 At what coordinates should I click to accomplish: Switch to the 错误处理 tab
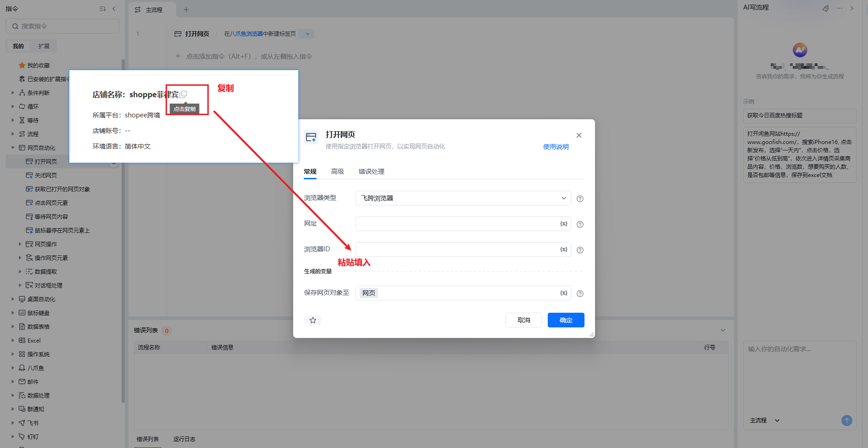coord(371,171)
